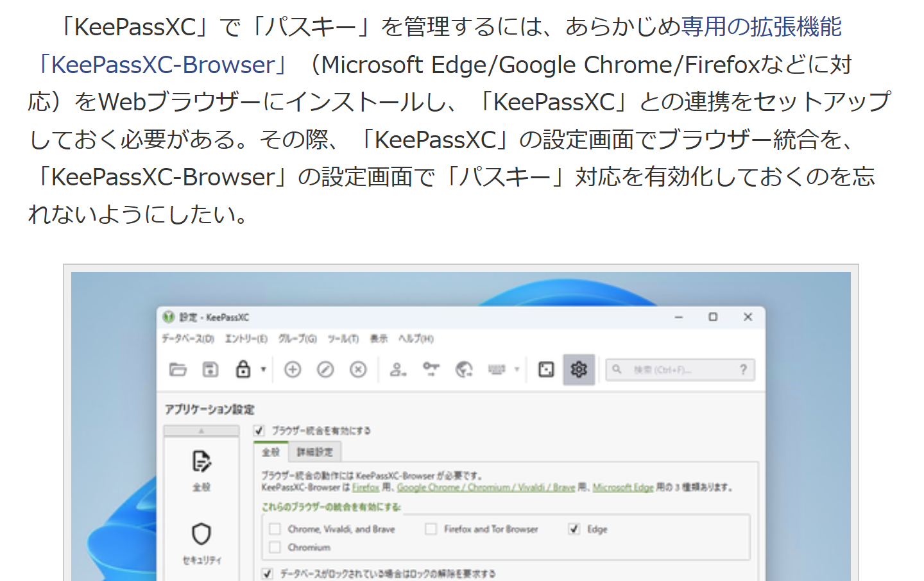Toggle the Edge checkbox
The width and height of the screenshot is (924, 581).
(x=574, y=529)
